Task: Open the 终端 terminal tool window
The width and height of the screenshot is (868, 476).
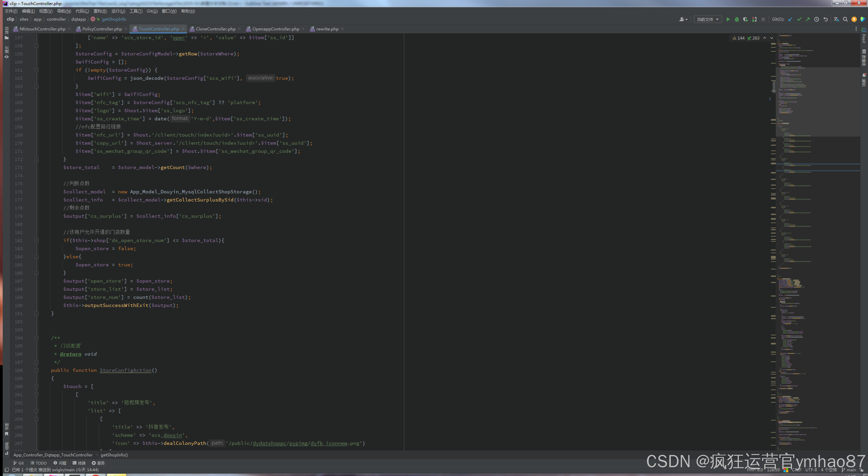Action: point(79,463)
